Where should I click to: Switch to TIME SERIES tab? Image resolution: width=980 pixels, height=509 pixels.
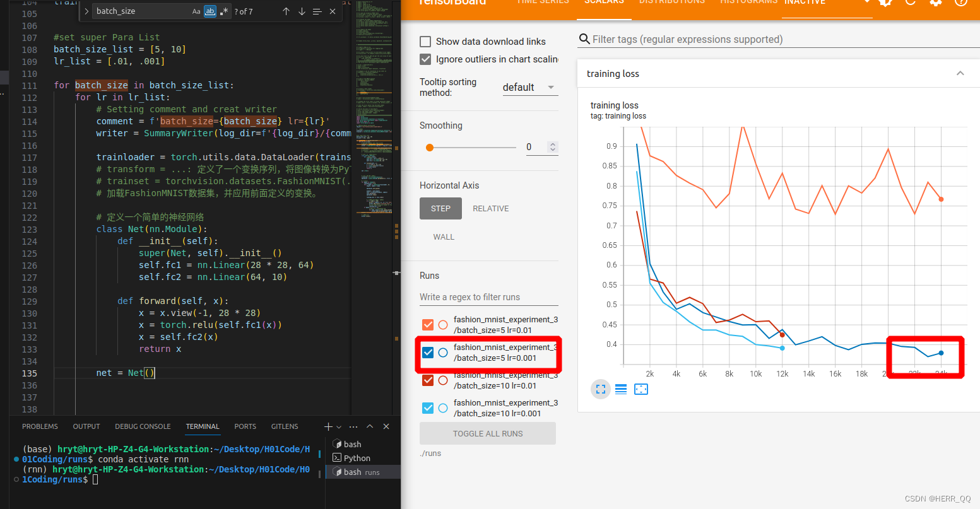[x=543, y=3]
